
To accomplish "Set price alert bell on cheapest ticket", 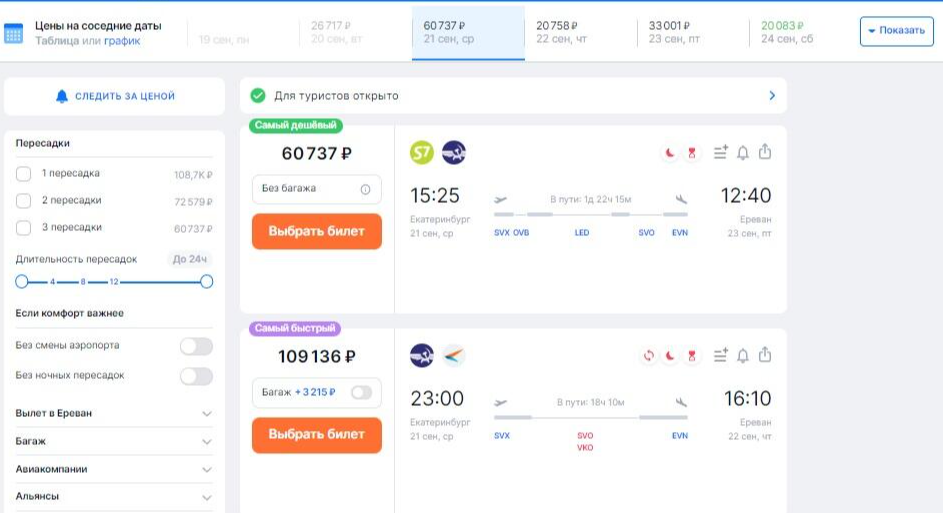I will coord(743,152).
